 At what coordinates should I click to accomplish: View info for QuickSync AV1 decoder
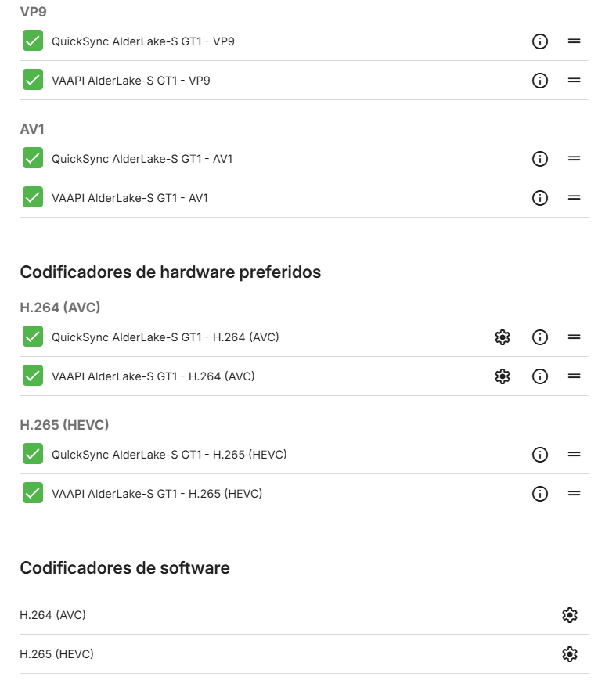[x=539, y=159]
